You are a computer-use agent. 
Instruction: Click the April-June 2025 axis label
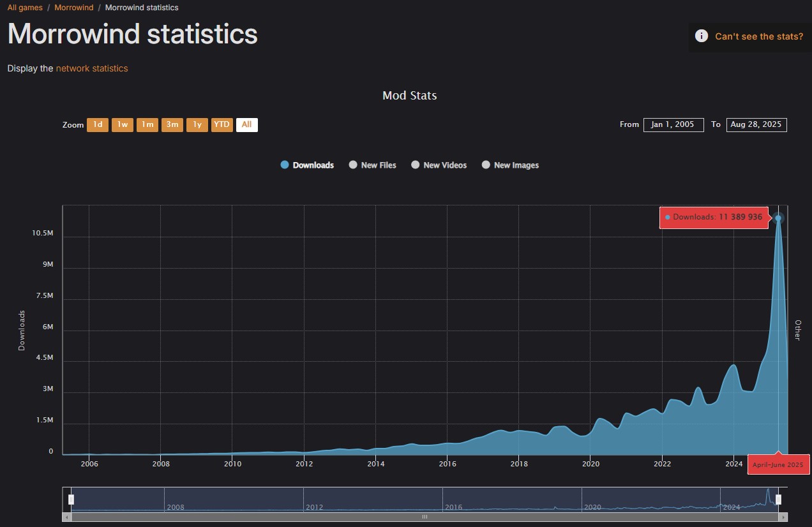[x=778, y=464]
